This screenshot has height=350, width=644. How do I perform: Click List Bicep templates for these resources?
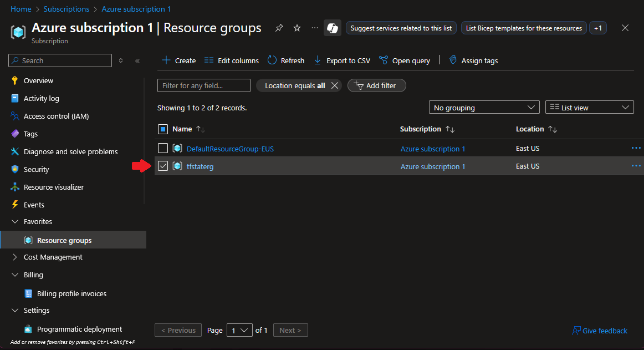click(524, 28)
